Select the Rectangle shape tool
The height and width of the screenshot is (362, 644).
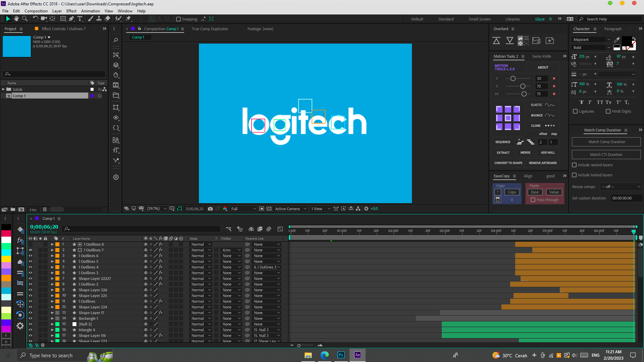pyautogui.click(x=63, y=19)
